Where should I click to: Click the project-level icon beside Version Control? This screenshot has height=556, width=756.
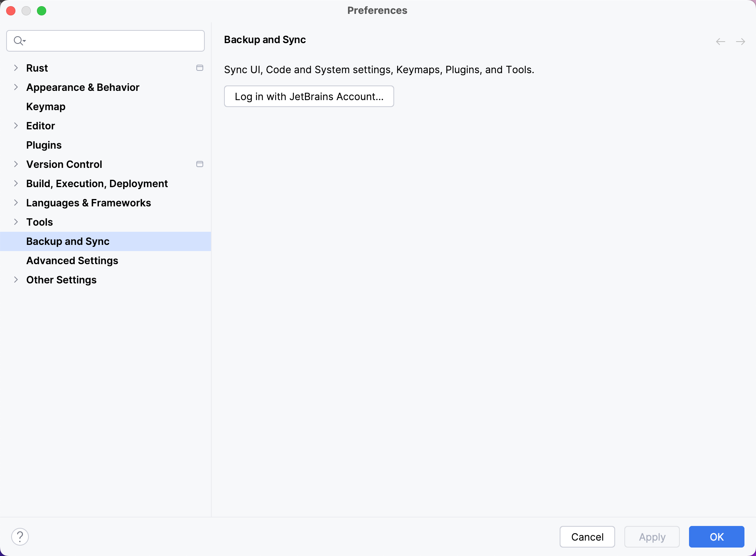[199, 164]
